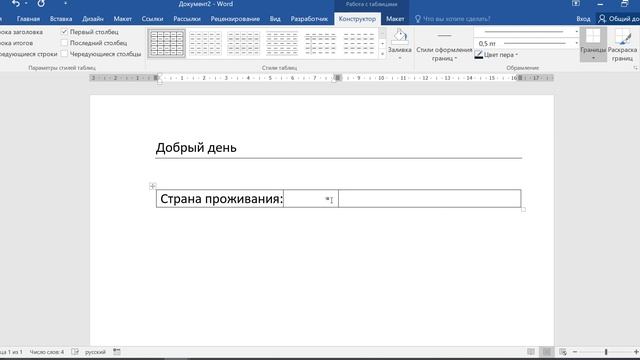640x360 pixels.
Task: Click the macro recording icon in status bar
Action: tap(117, 352)
